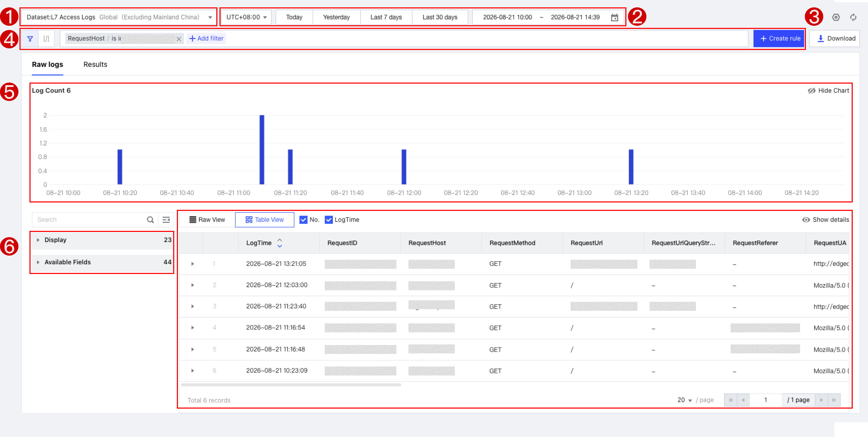
Task: Expand the Available Fields section
Action: click(102, 262)
